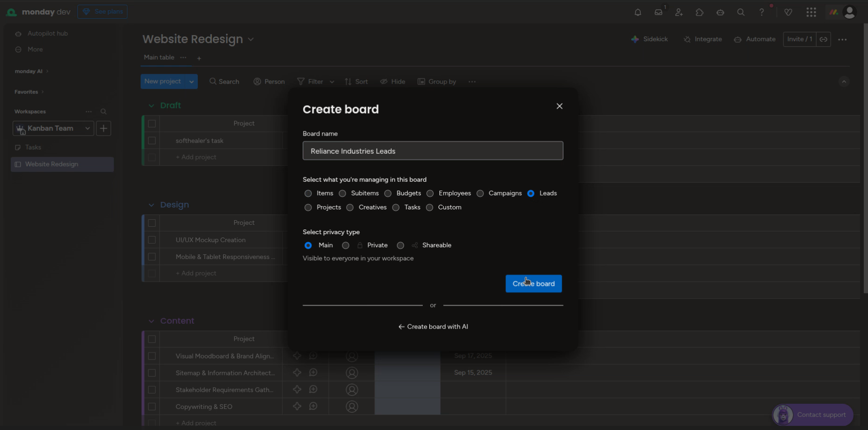Open the apps marketplace puzzle icon

tap(700, 12)
